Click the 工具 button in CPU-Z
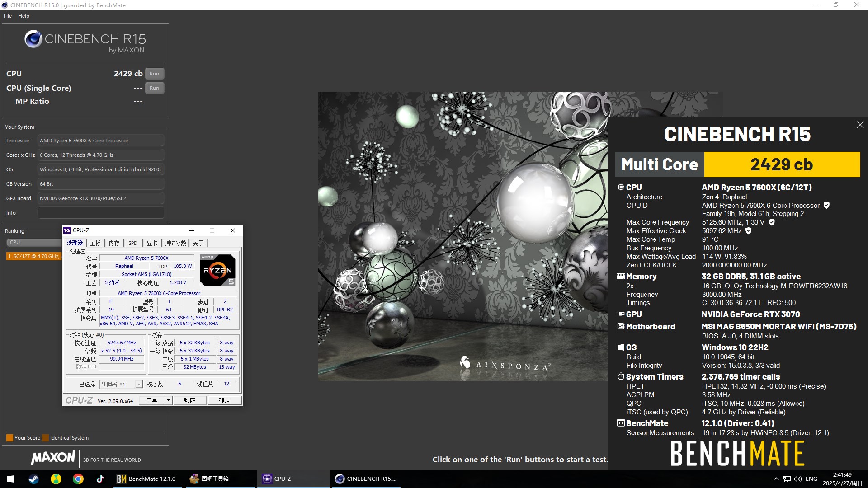Screen dimensions: 868x488 tap(151, 400)
